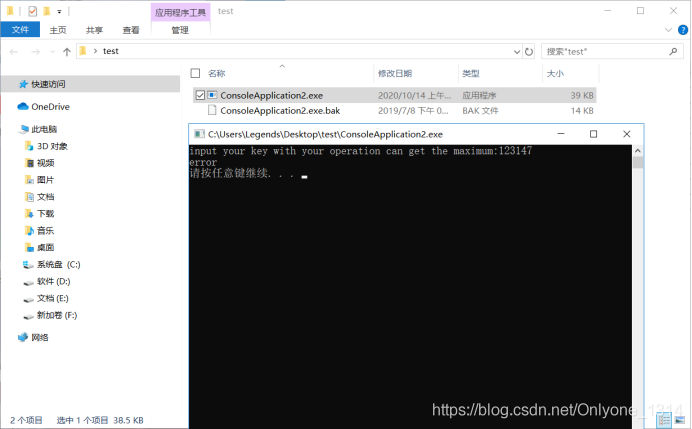Open 快速访问 in navigation pane
The image size is (692, 429).
coord(48,84)
